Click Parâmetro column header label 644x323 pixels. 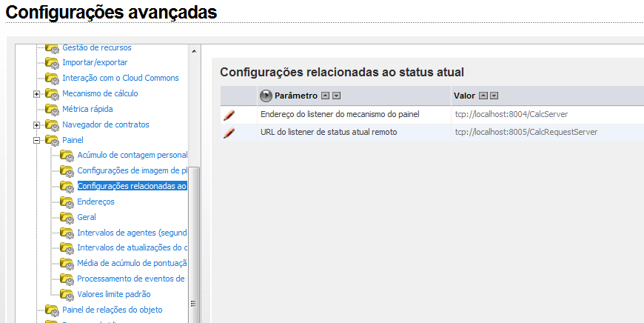point(295,96)
